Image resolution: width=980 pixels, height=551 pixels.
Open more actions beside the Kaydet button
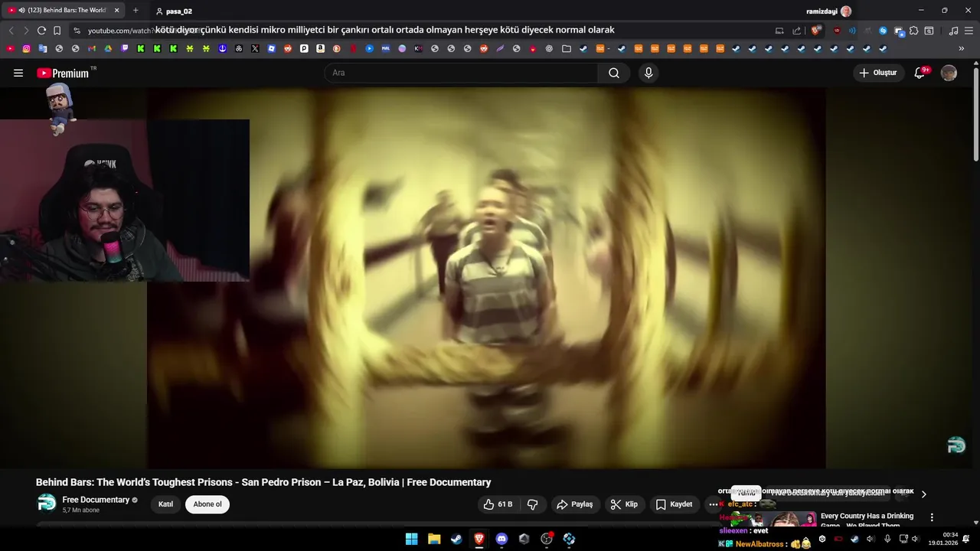click(714, 504)
